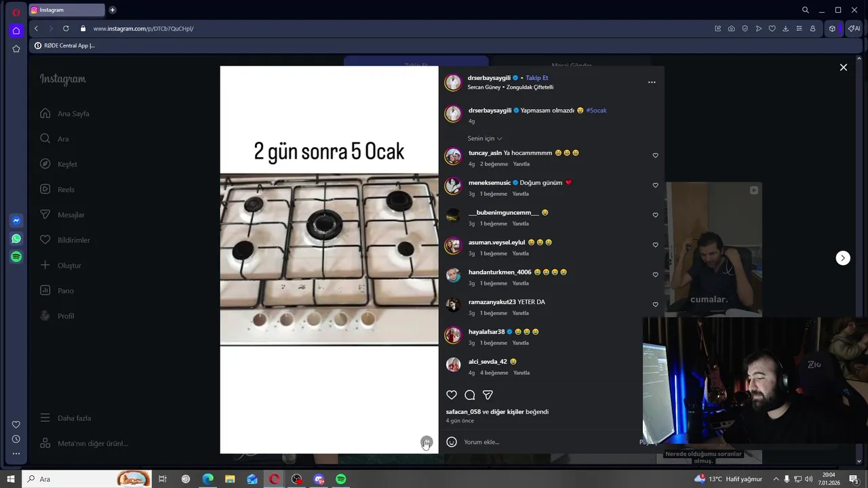The width and height of the screenshot is (868, 488).
Task: Open File Explorer from the taskbar
Action: pyautogui.click(x=230, y=479)
